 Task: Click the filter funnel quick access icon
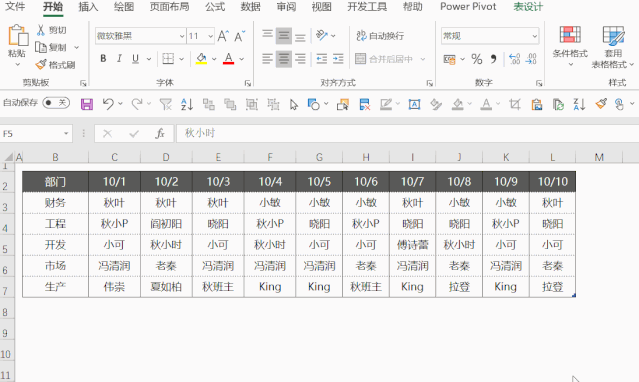click(x=165, y=104)
